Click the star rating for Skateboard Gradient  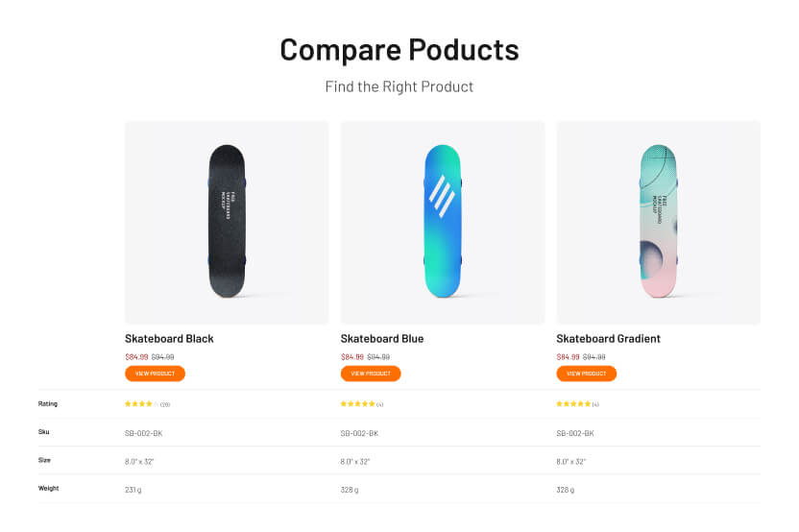573,404
